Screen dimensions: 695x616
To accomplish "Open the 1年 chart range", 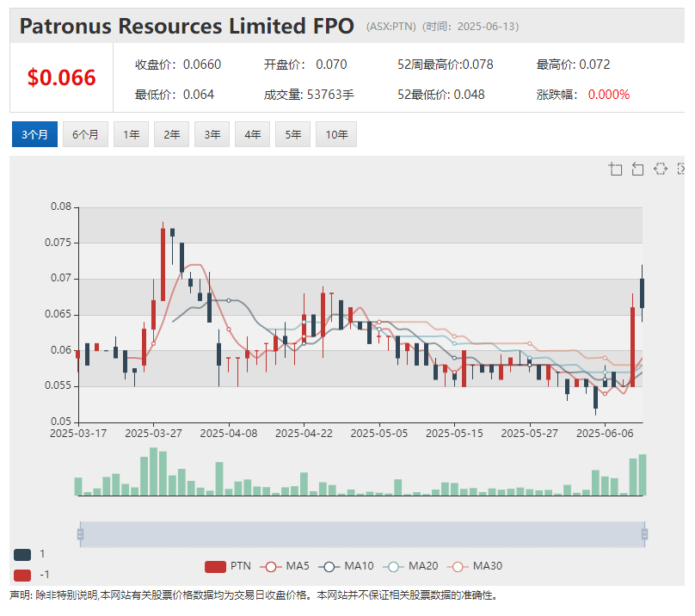I will point(132,134).
